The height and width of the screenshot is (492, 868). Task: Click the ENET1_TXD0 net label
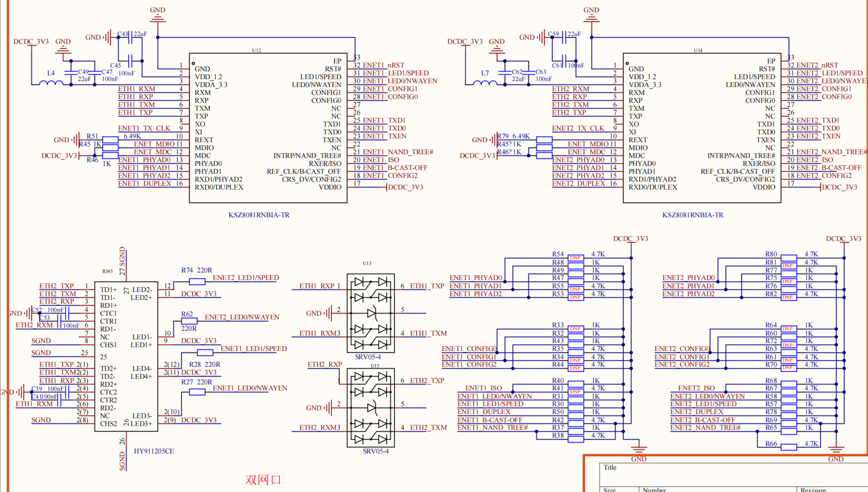pyautogui.click(x=384, y=128)
